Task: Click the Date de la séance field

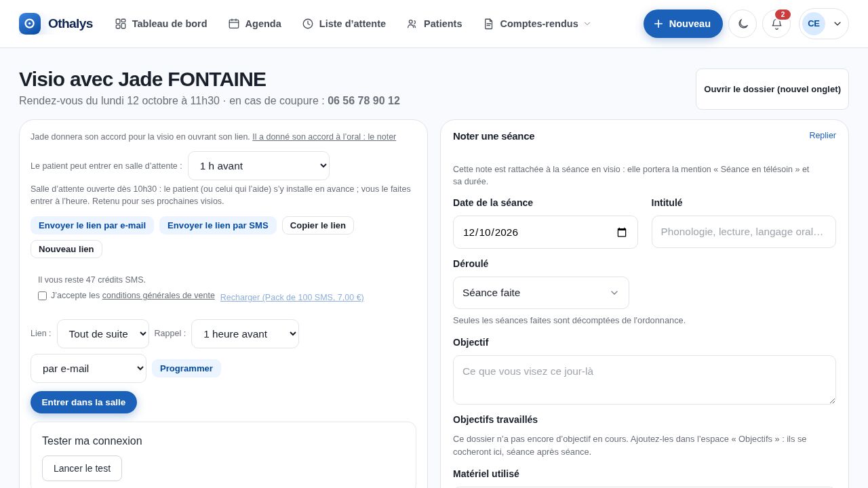Action: click(545, 232)
